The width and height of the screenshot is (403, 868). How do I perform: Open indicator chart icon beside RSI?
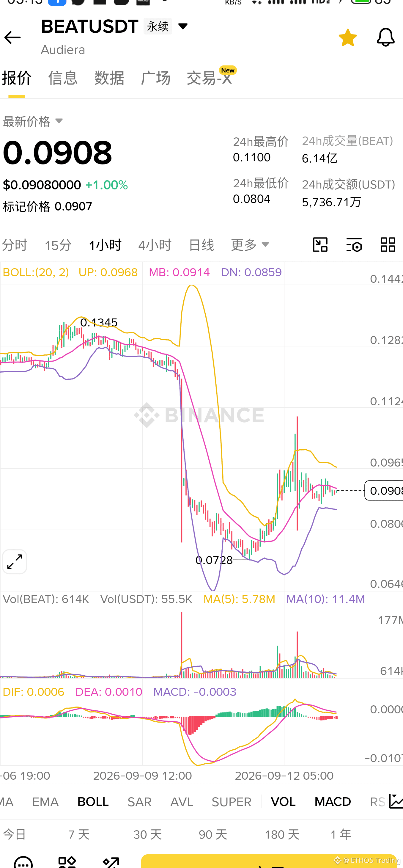(x=396, y=801)
